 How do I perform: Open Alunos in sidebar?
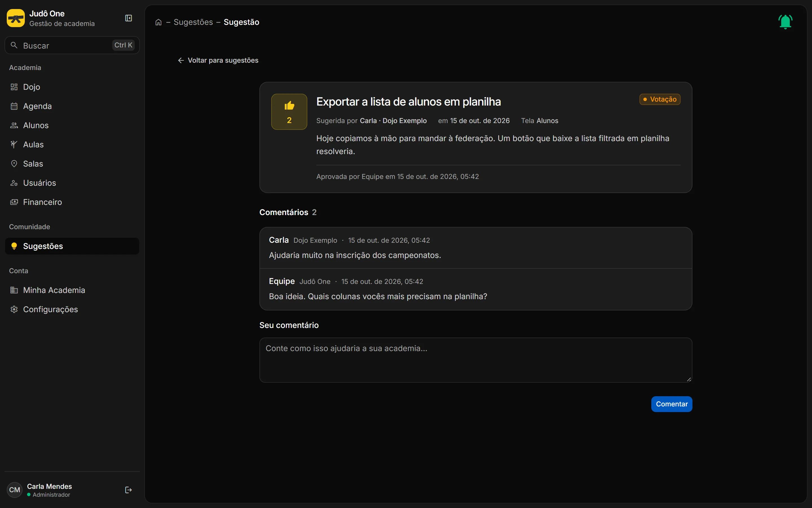72,125
